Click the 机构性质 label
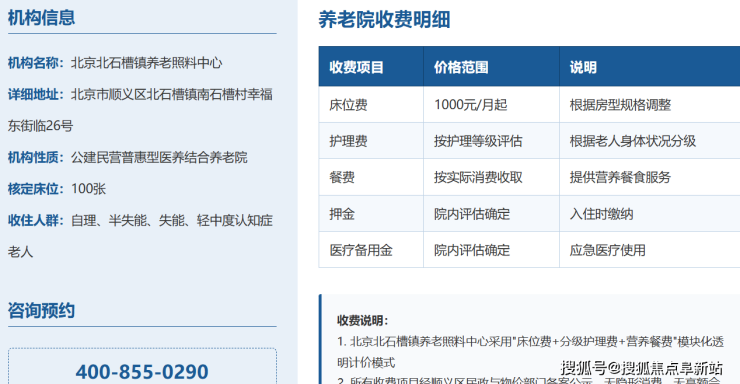This screenshot has width=740, height=384. coord(35,157)
